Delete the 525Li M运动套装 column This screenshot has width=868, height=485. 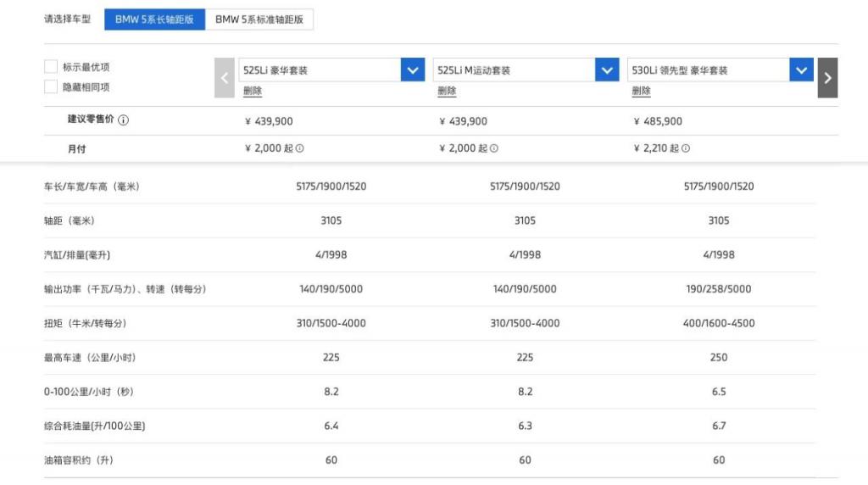tap(447, 91)
